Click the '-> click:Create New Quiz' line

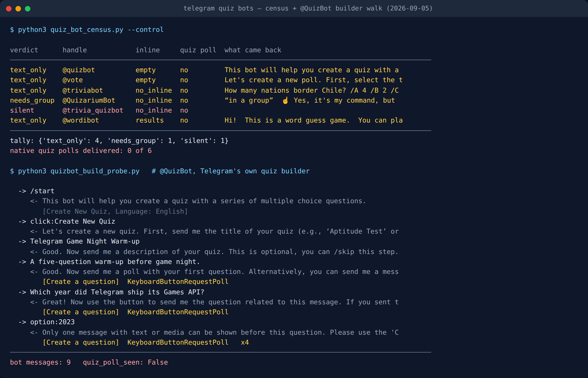coord(67,221)
